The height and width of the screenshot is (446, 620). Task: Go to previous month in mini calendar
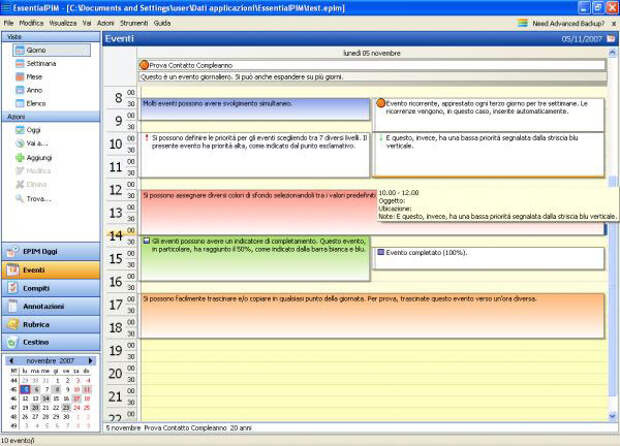[11, 361]
